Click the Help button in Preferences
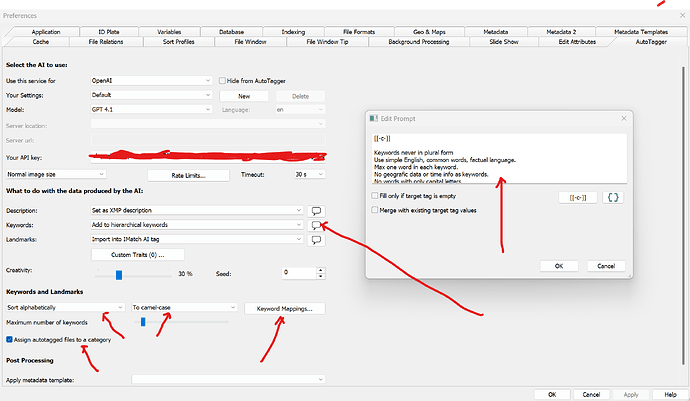Image resolution: width=690 pixels, height=401 pixels. click(670, 394)
